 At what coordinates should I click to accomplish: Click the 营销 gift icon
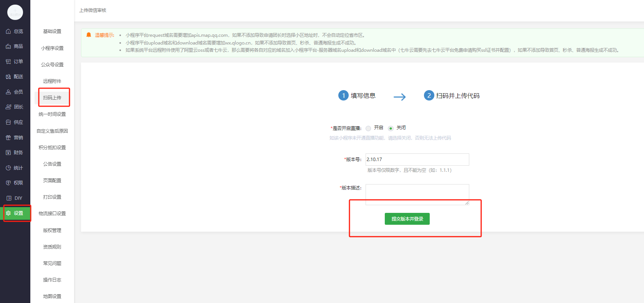(8, 138)
